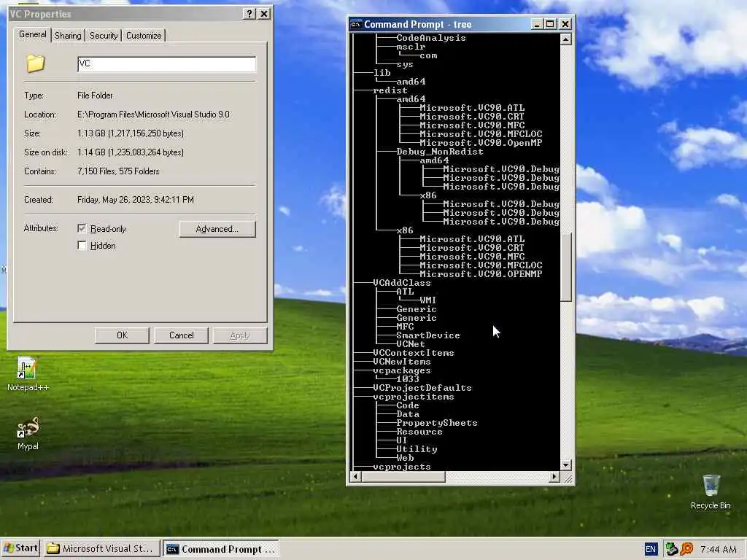Click the 'VCNet' tree entry
Viewport: 747px width, 560px height.
pyautogui.click(x=410, y=344)
